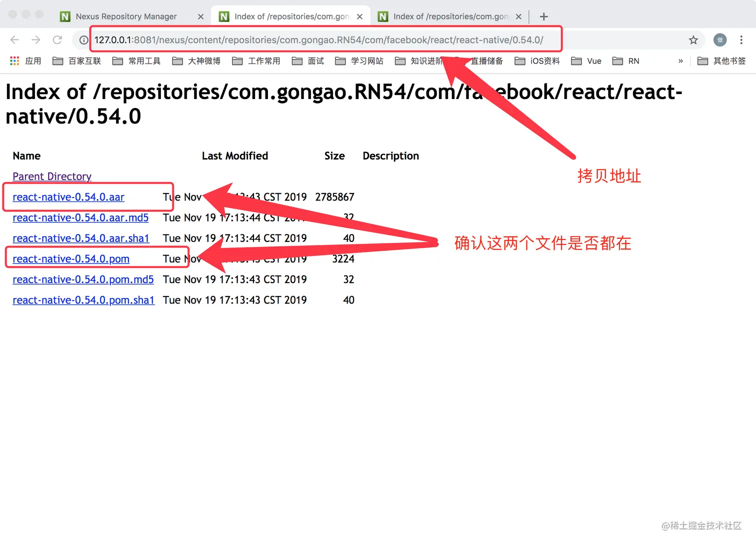Viewport: 756px width, 545px height.
Task: Go forward with the browser forward arrow
Action: 36,40
